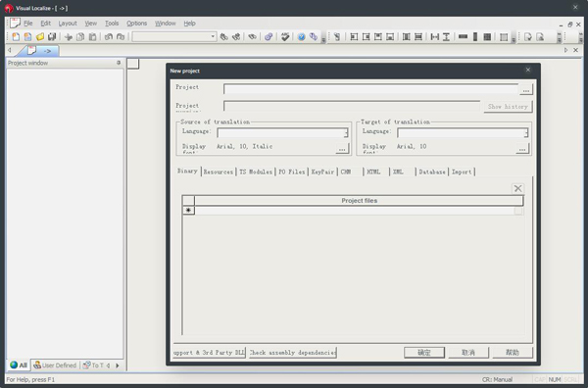Click the 确定 confirm button
Screen dimensions: 588x388
click(x=424, y=353)
